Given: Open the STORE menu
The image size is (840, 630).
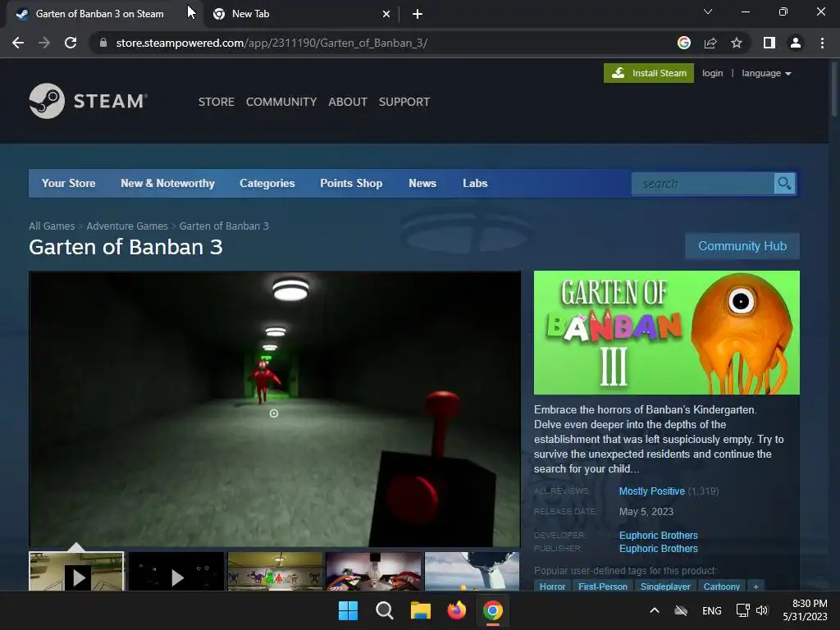Looking at the screenshot, I should tap(217, 102).
